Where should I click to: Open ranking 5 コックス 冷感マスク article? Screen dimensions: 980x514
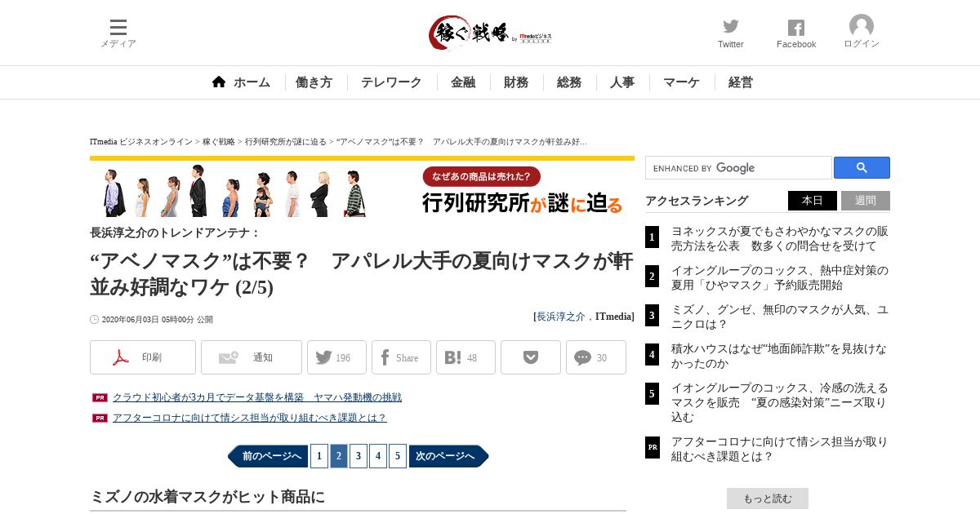click(779, 402)
